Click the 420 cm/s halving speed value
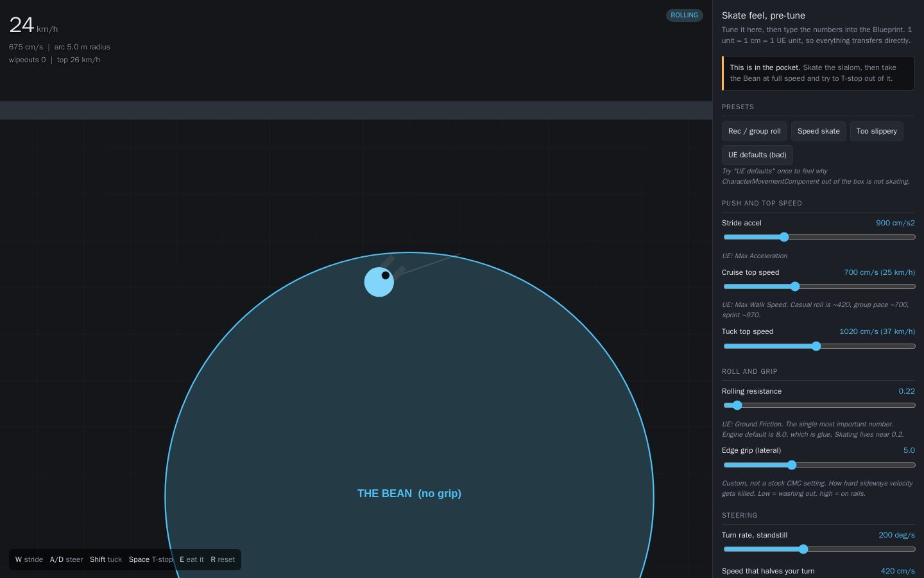Image resolution: width=924 pixels, height=578 pixels. 898,571
